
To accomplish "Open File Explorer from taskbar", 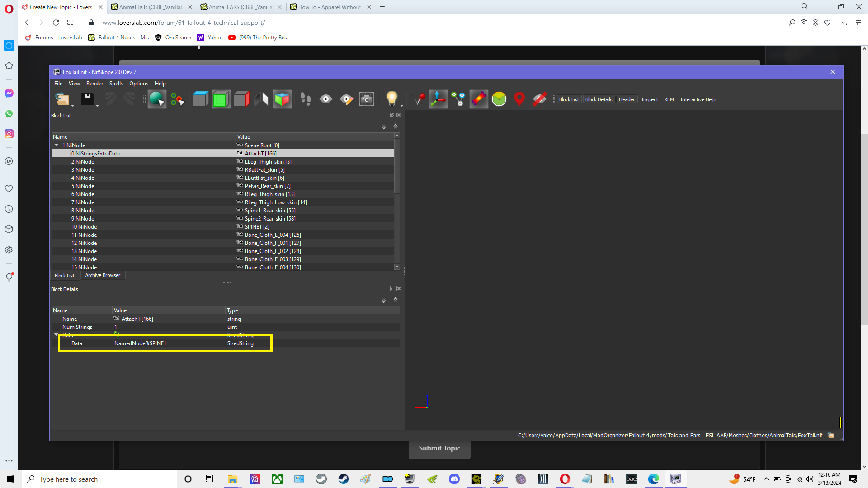I will (232, 479).
